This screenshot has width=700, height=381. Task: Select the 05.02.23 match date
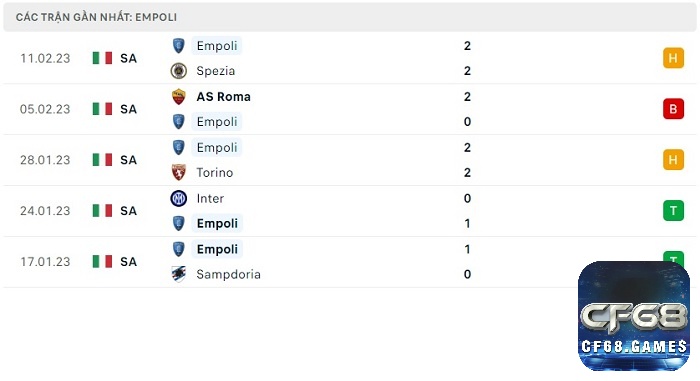(x=45, y=109)
